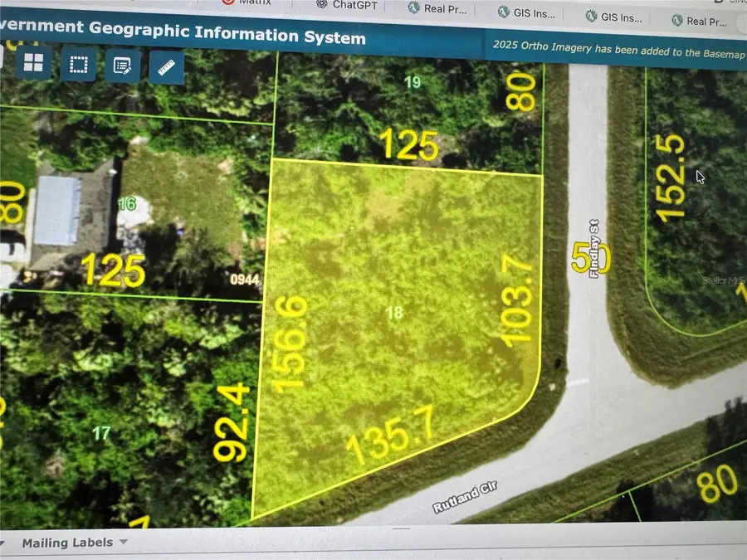Click the 2025 Ortho Imagery notice banner
The width and height of the screenshot is (747, 560).
pyautogui.click(x=618, y=50)
